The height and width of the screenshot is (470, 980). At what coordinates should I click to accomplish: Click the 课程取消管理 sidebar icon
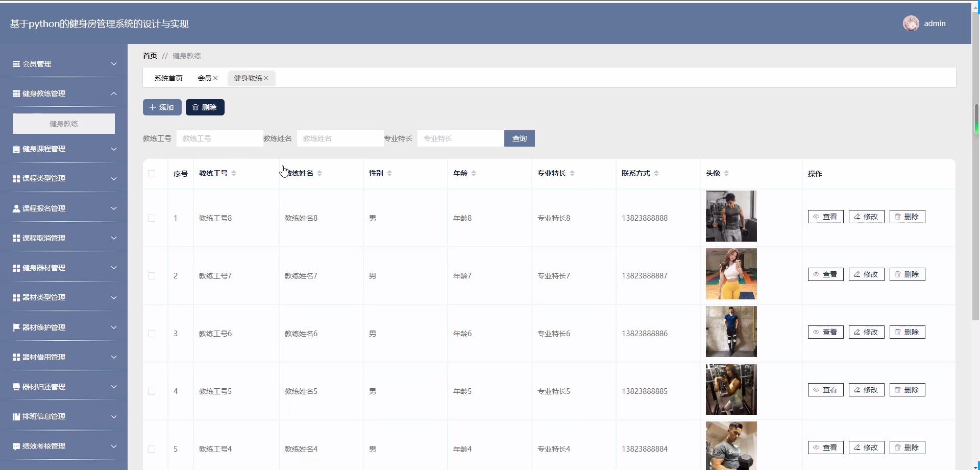(16, 238)
